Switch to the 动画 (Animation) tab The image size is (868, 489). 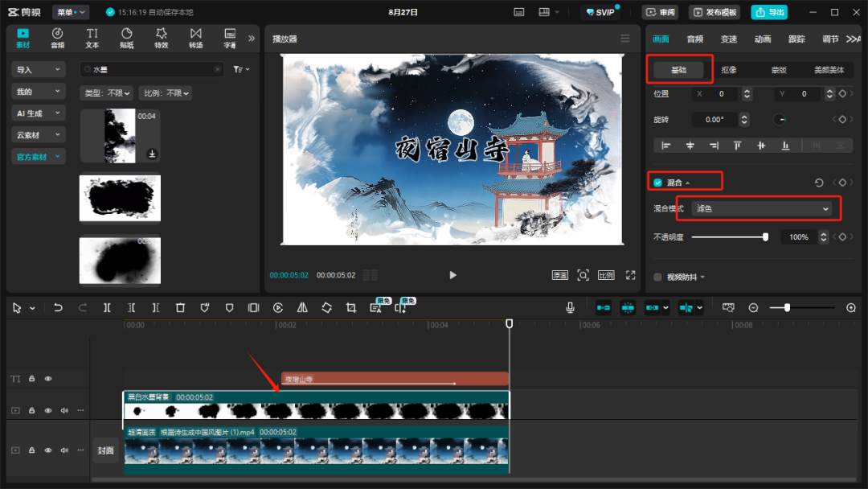763,39
